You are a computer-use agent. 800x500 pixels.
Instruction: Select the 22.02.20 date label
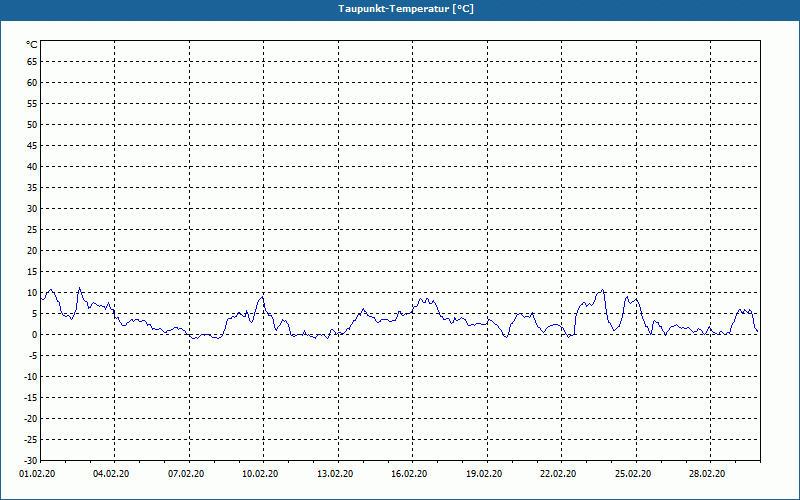pos(558,474)
